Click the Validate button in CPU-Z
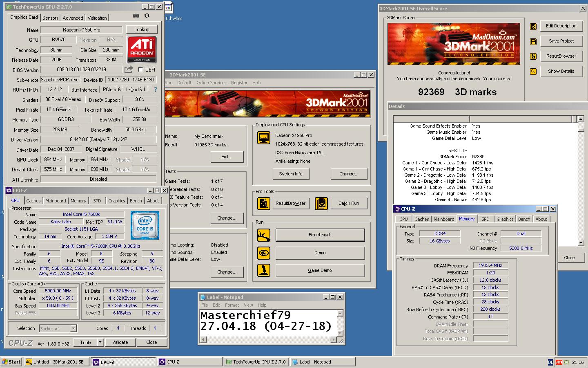This screenshot has width=588, height=368. [x=120, y=342]
